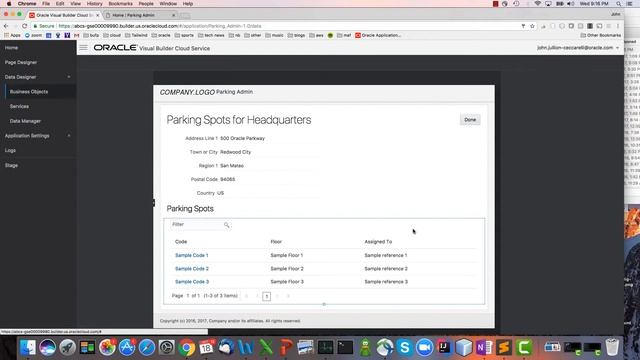Close the Home | Parking Admin tab
Screen dimensions: 640x360
pyautogui.click(x=173, y=15)
